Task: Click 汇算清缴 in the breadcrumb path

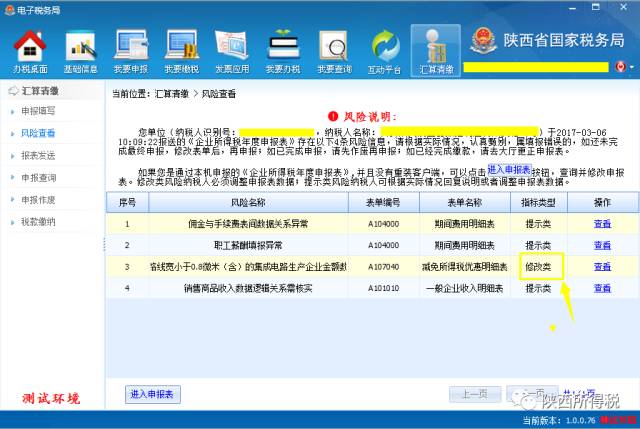Action: point(172,94)
